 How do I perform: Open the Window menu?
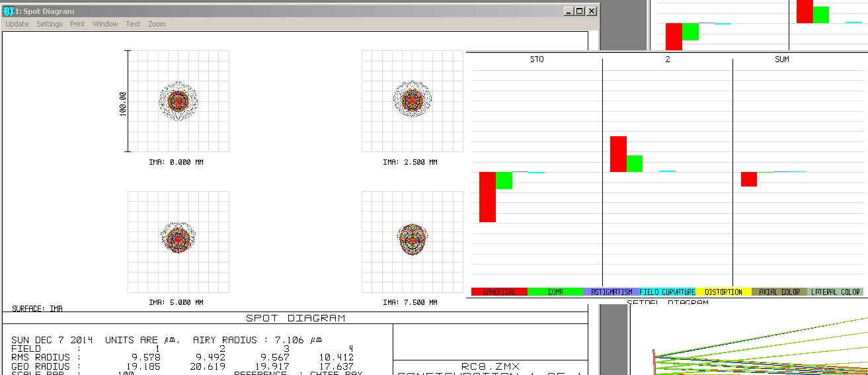click(x=105, y=24)
